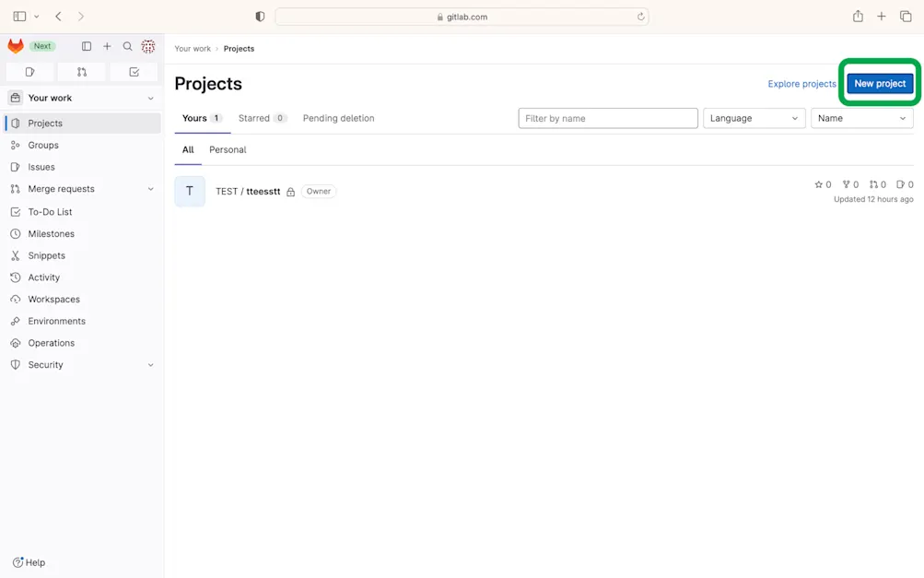Select the pinned To-Do List shortcut icon
The width and height of the screenshot is (924, 578).
[134, 71]
